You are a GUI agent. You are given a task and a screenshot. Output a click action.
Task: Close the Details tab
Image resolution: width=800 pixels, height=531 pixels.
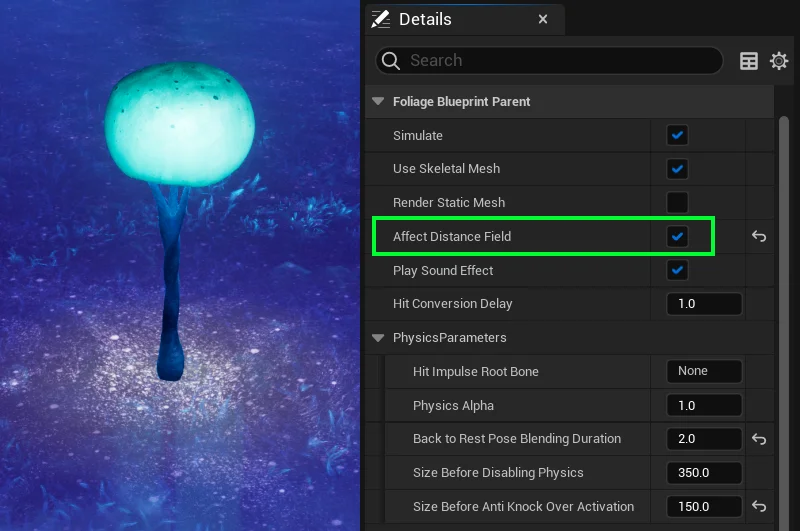coord(543,19)
